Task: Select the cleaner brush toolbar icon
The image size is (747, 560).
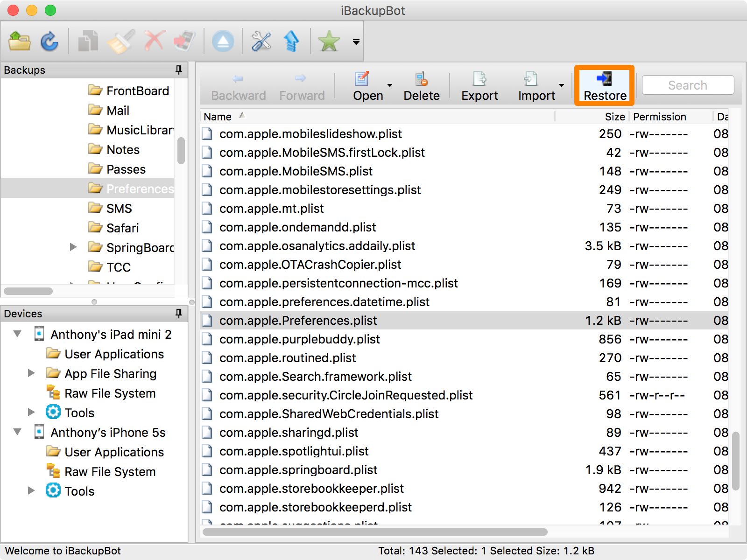Action: [x=120, y=41]
